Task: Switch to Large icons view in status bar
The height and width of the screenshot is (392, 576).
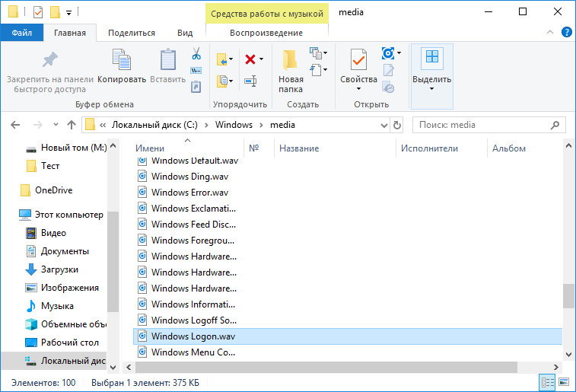Action: click(564, 382)
